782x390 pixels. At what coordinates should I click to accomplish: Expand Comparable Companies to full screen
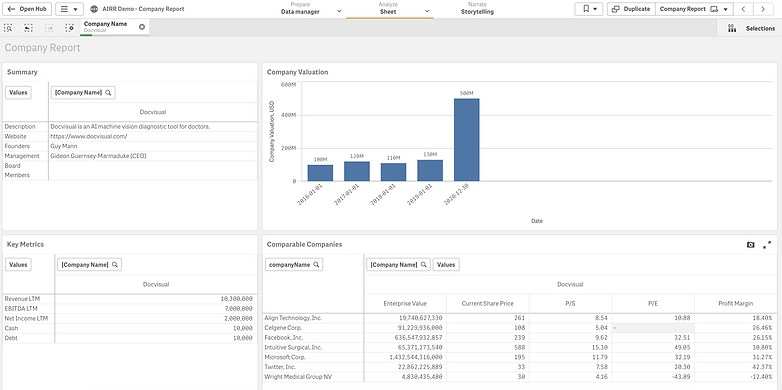(x=767, y=245)
